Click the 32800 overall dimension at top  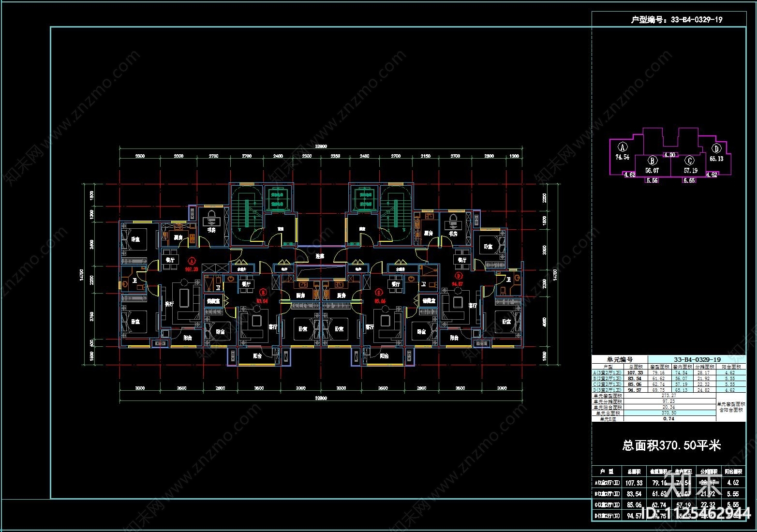(x=321, y=146)
